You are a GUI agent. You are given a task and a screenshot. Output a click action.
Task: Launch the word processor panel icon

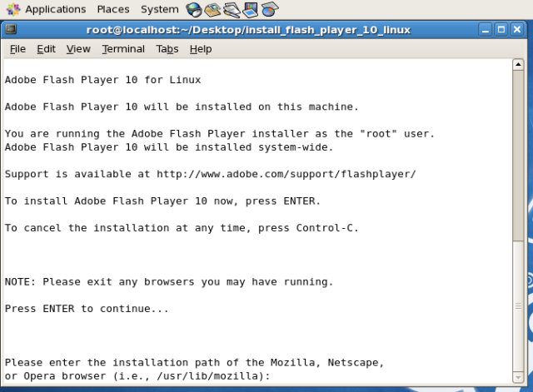pos(232,9)
